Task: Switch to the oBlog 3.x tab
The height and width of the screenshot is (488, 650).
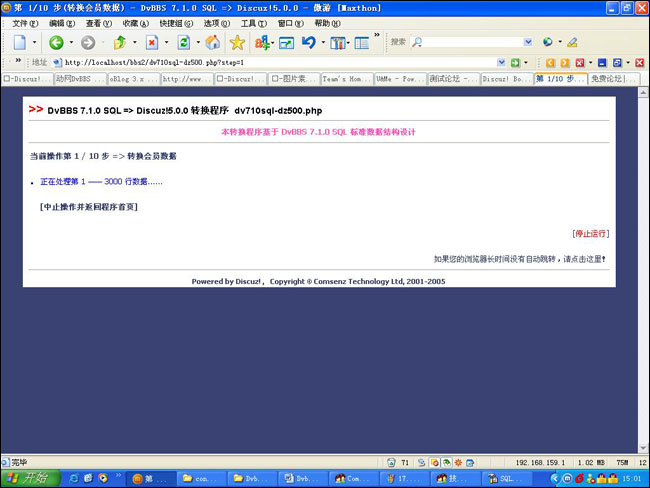Action: coord(134,79)
